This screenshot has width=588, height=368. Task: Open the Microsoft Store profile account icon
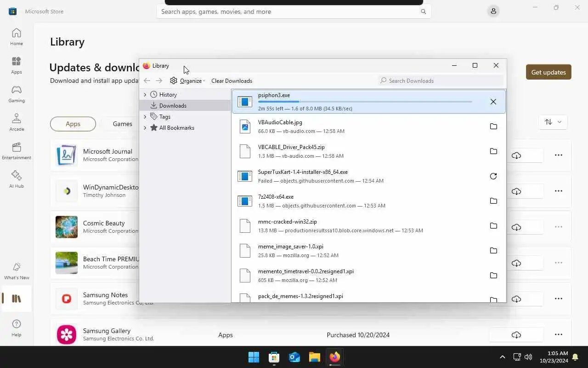[493, 11]
